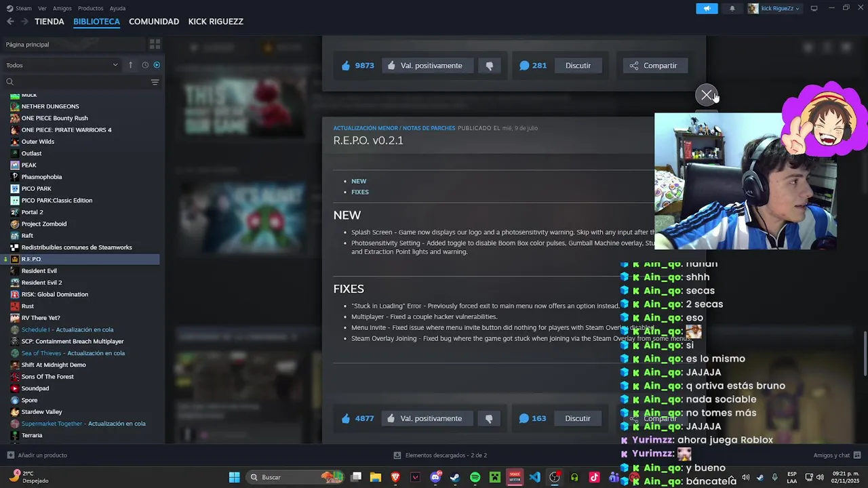This screenshot has height=488, width=868.
Task: Open Spotify from the taskbar
Action: click(475, 477)
